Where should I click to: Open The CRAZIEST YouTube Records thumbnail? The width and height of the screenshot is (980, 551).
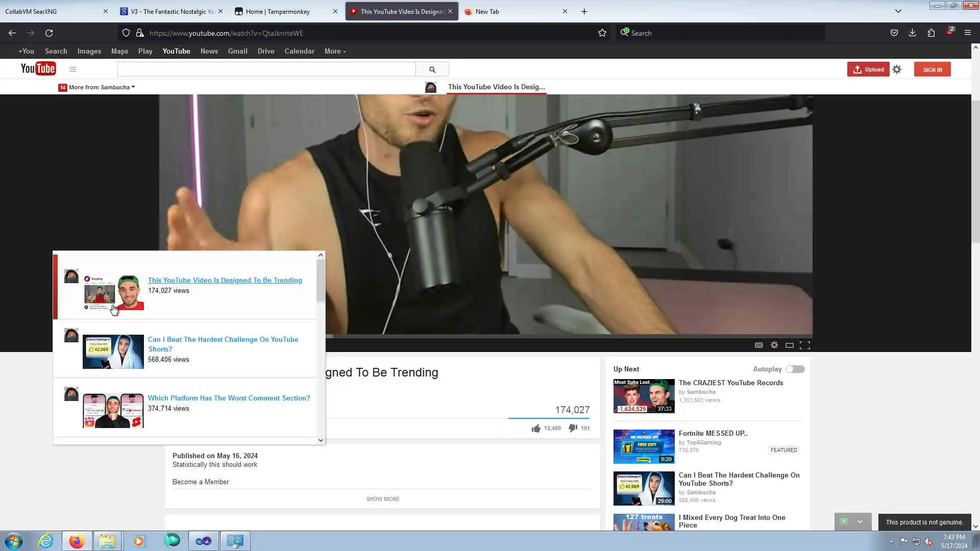click(644, 396)
